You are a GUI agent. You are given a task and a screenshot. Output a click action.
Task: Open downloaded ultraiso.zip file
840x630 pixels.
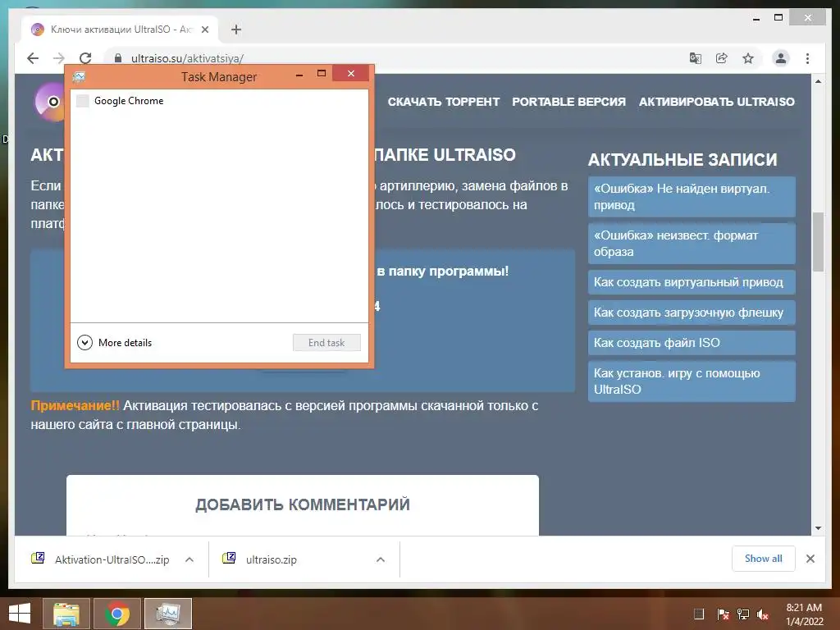click(259, 559)
